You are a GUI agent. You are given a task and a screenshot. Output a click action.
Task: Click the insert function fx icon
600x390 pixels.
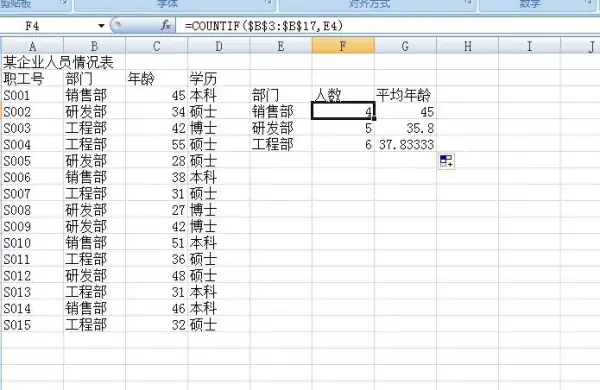pos(166,26)
